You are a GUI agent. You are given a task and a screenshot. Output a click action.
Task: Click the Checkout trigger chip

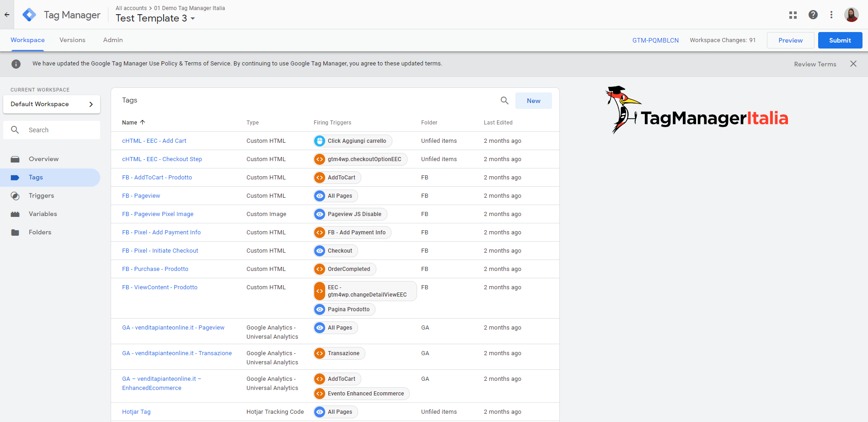pyautogui.click(x=336, y=251)
